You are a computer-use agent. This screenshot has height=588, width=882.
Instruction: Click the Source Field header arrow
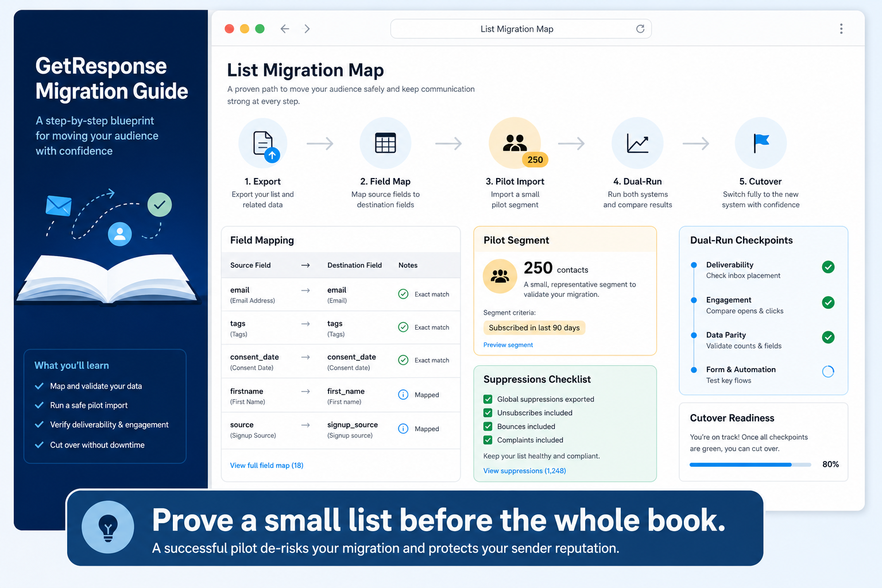point(305,265)
